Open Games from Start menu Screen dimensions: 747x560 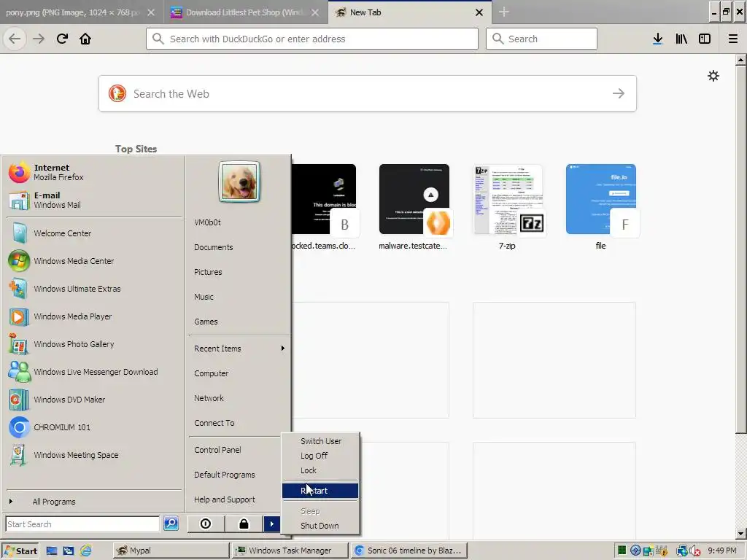click(239, 322)
